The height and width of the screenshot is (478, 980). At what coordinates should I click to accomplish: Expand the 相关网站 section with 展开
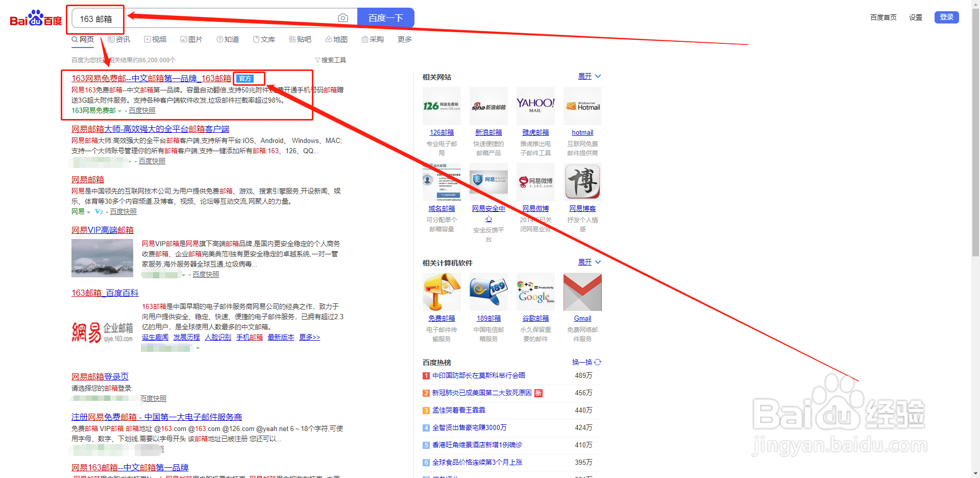pos(590,76)
